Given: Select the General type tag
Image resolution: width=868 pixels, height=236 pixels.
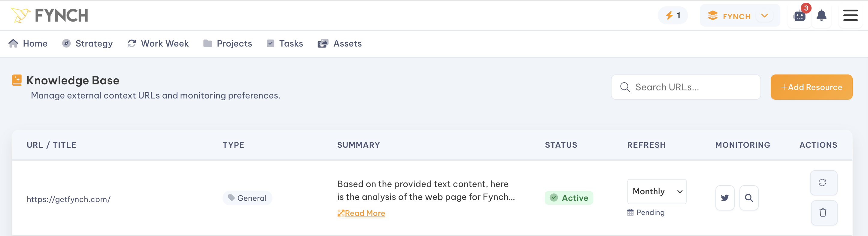Looking at the screenshot, I should [247, 198].
